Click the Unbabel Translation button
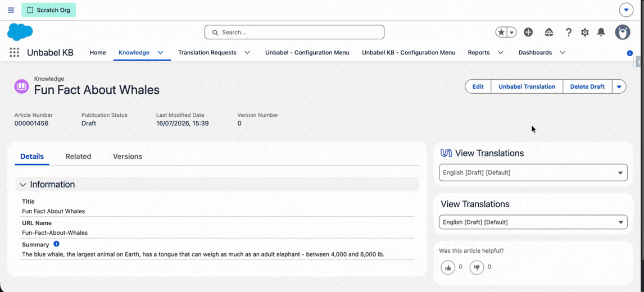 coord(527,86)
